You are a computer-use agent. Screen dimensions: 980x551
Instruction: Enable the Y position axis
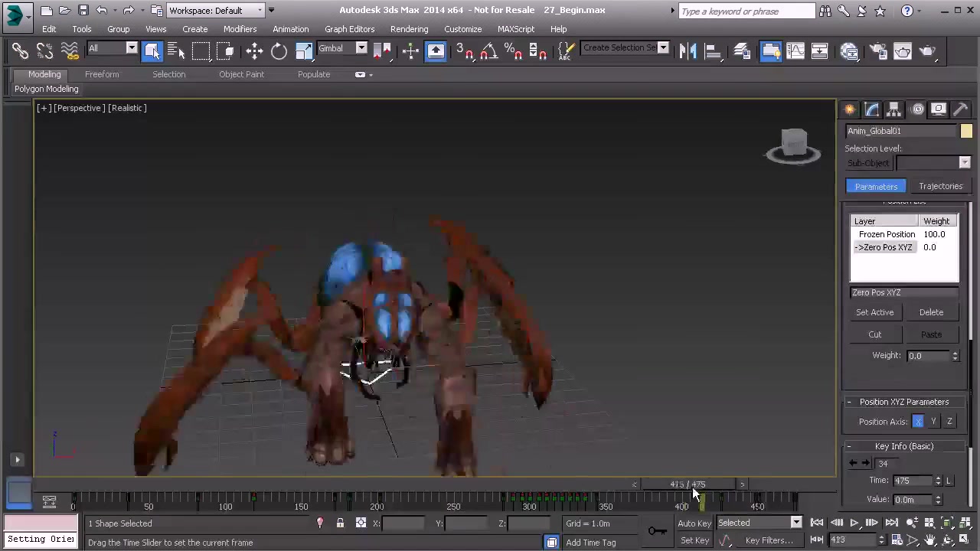click(933, 421)
